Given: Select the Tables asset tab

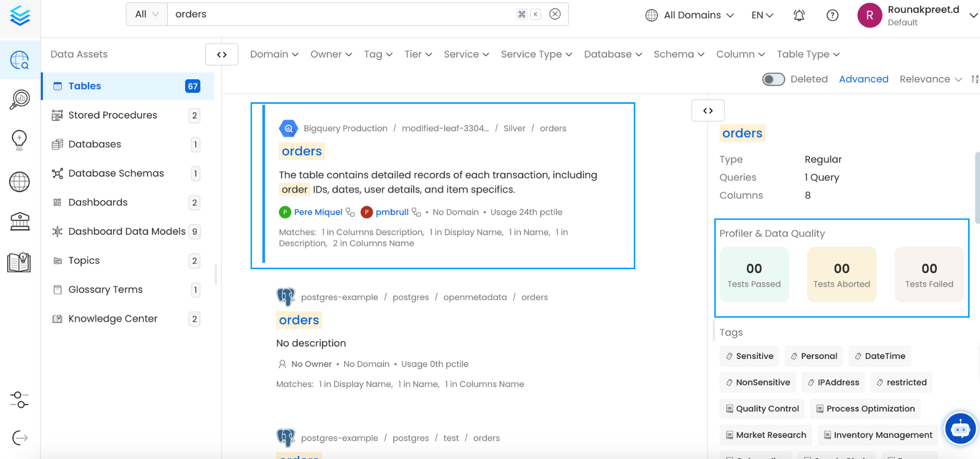Looking at the screenshot, I should point(128,86).
